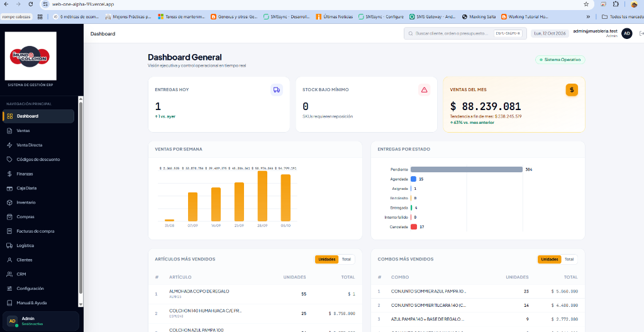Click the logout icon at top right

(641, 34)
